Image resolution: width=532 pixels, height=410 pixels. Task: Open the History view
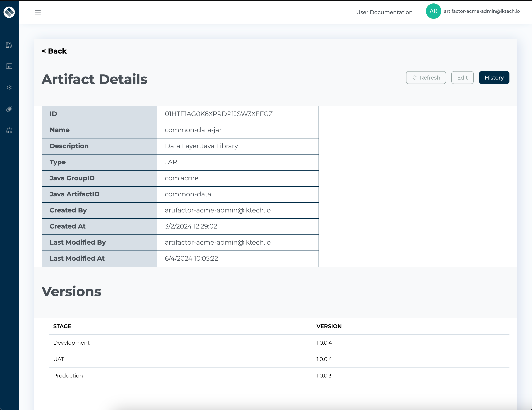494,77
